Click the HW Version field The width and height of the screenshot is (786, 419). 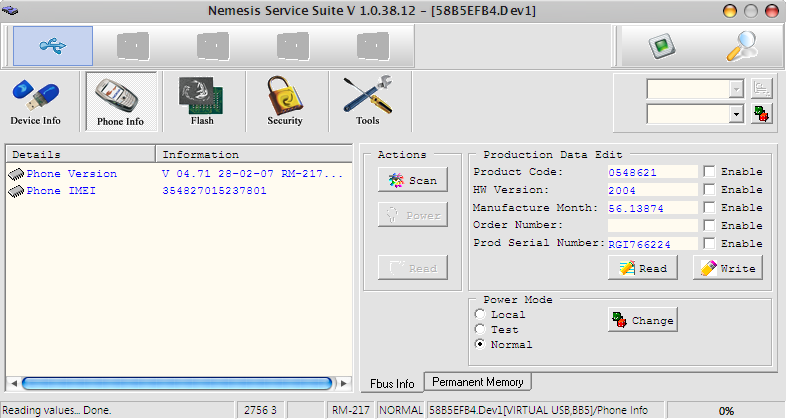click(x=652, y=190)
